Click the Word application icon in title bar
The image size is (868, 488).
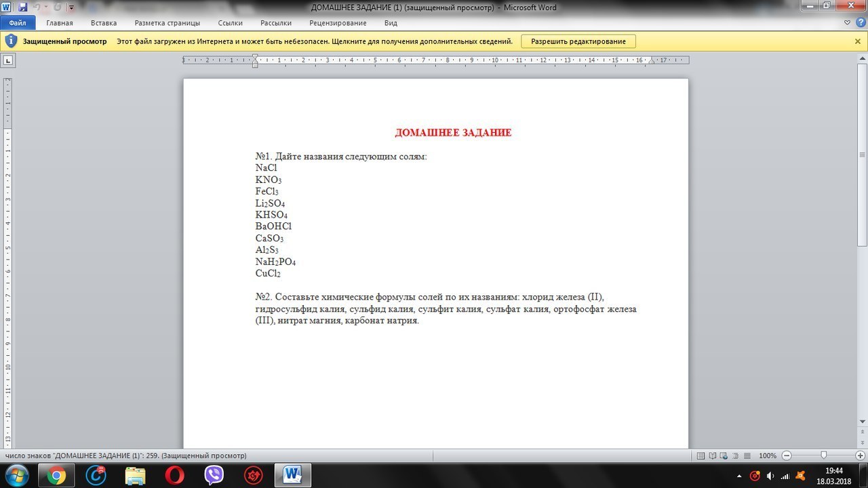pos(7,7)
